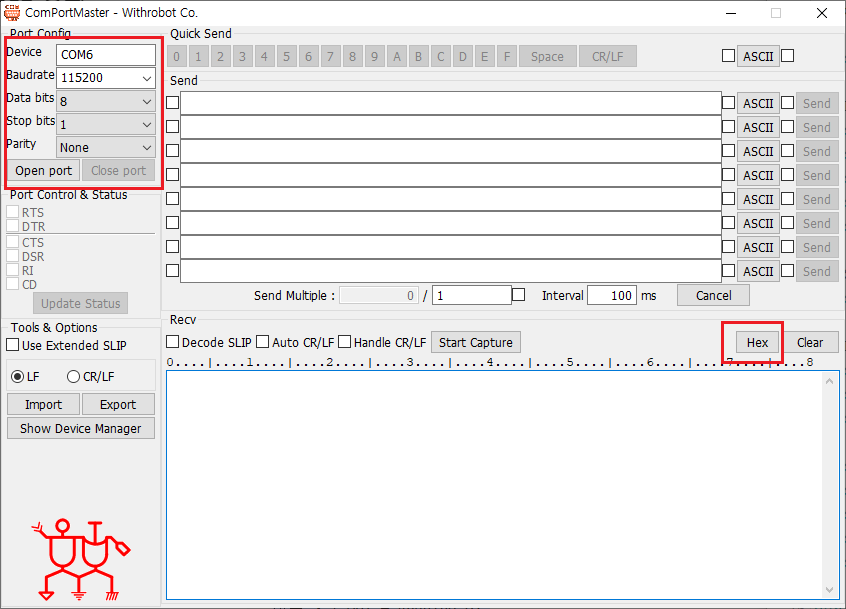This screenshot has height=609, width=846.
Task: Click the Device COM6 input field
Action: pyautogui.click(x=106, y=55)
